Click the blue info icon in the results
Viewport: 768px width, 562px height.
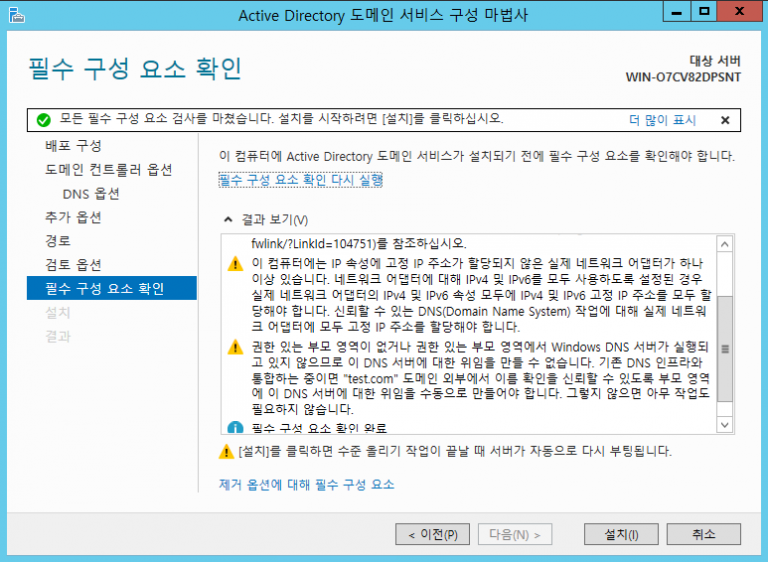[235, 427]
